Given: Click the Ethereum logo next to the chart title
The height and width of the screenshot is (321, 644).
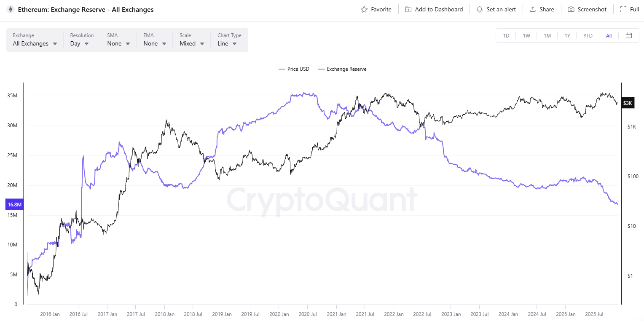Looking at the screenshot, I should (10, 9).
